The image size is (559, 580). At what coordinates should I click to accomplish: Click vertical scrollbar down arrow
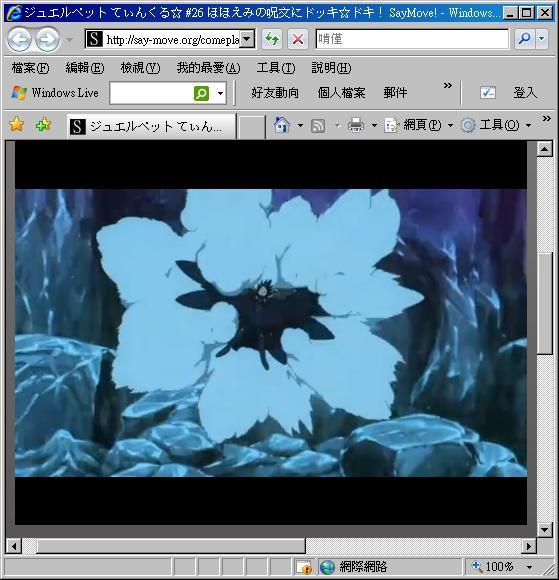544,530
